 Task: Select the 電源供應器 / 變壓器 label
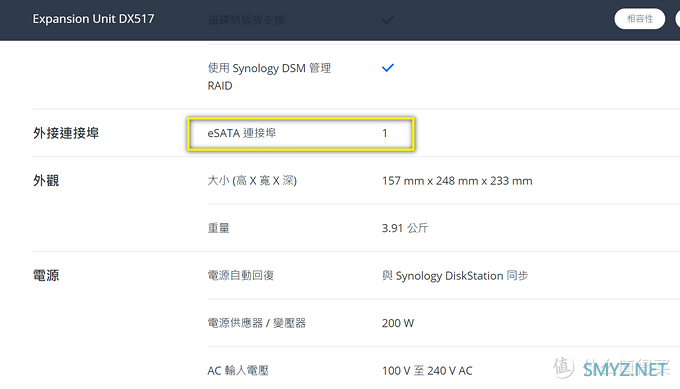[257, 323]
